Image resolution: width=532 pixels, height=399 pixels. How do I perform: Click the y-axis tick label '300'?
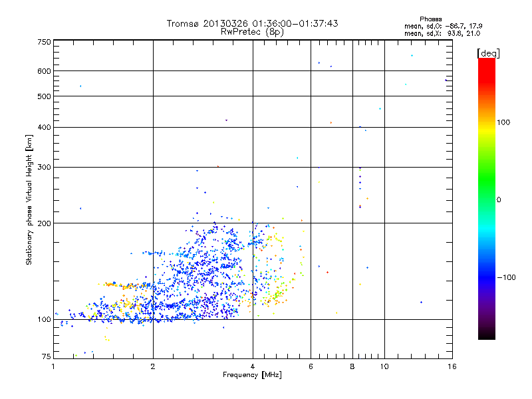[x=44, y=167]
